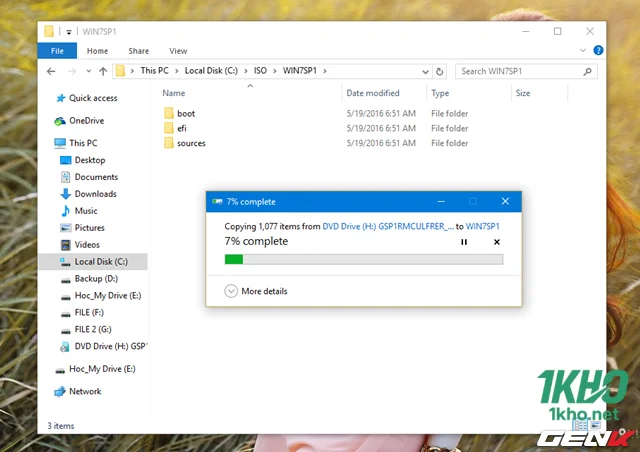Click the efi row File folder type
This screenshot has width=640, height=452.
[x=449, y=128]
